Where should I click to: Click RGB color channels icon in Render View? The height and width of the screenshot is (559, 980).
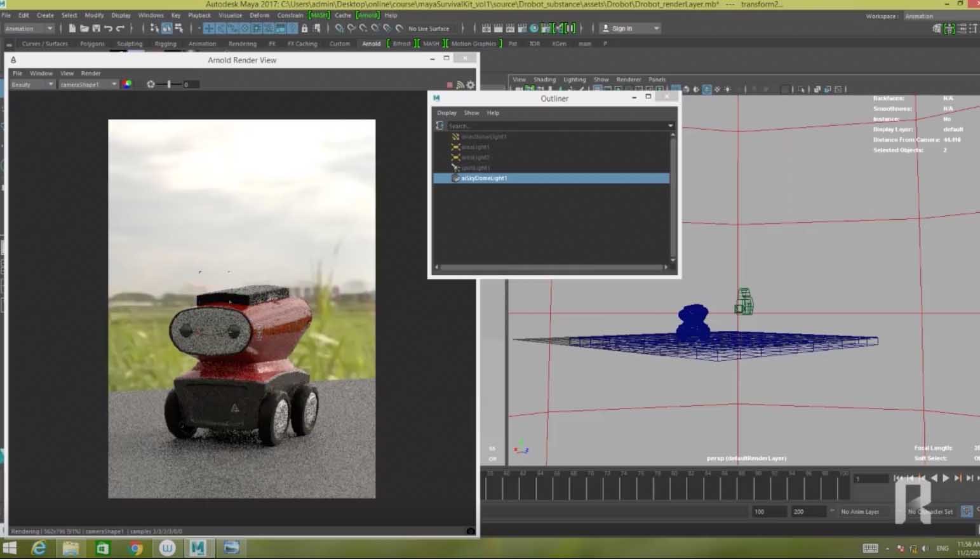click(128, 84)
